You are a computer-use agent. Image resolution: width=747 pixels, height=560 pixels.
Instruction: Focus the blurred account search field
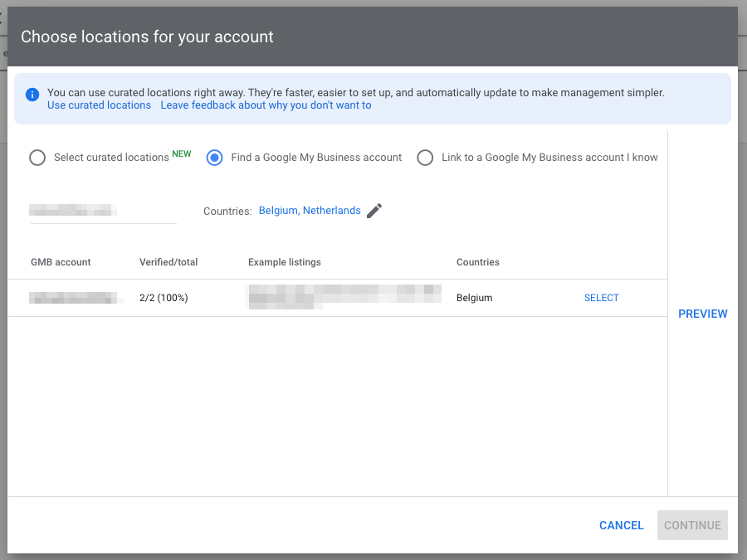[x=103, y=211]
